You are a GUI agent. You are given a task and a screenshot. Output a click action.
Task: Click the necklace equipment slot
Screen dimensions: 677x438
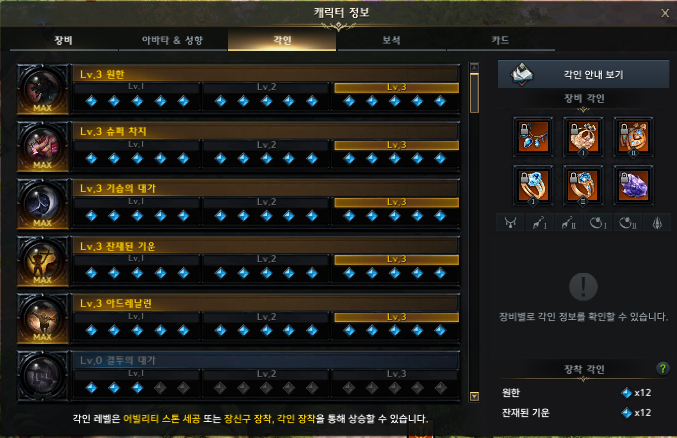pyautogui.click(x=533, y=136)
